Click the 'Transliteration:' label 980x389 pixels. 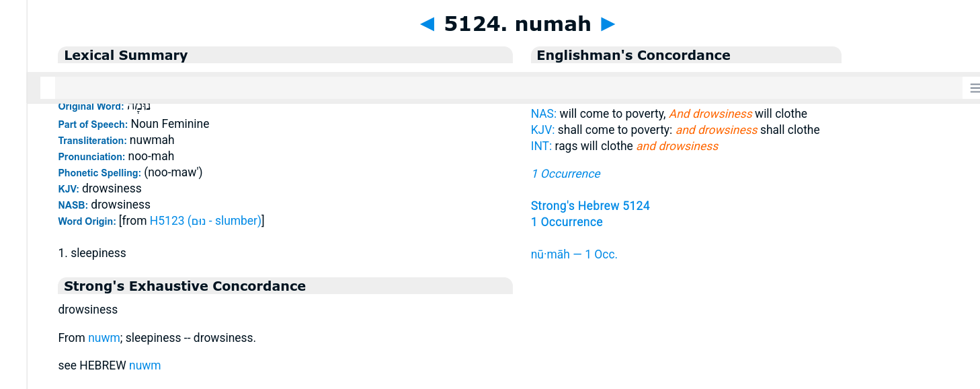pos(92,141)
